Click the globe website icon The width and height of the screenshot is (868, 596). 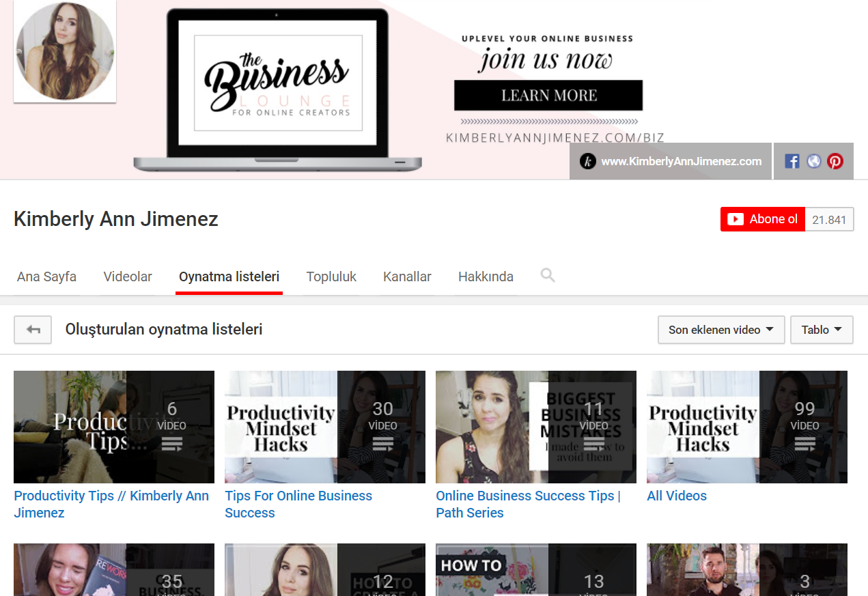[x=813, y=162]
